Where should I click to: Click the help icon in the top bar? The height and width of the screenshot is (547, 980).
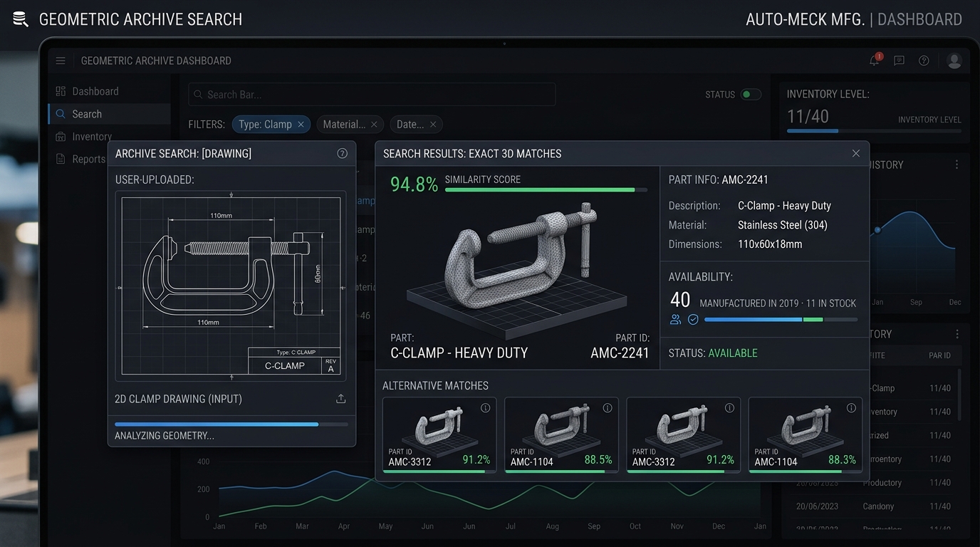924,61
